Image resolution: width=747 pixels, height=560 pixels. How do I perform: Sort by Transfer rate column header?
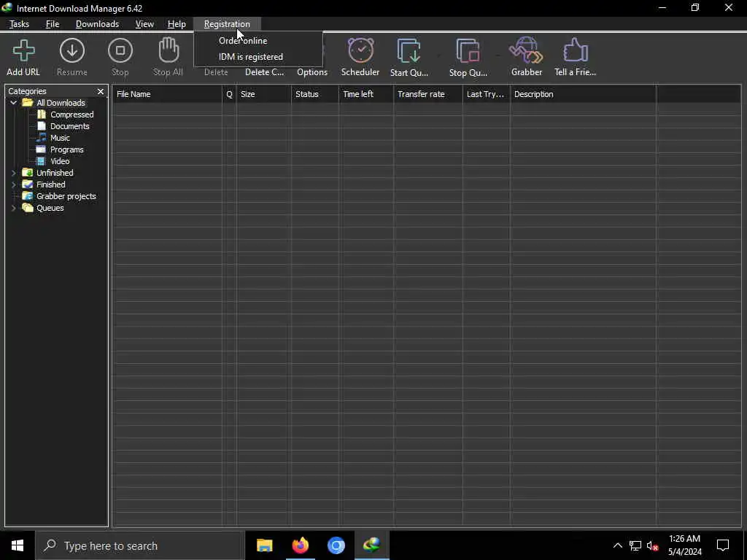point(428,94)
